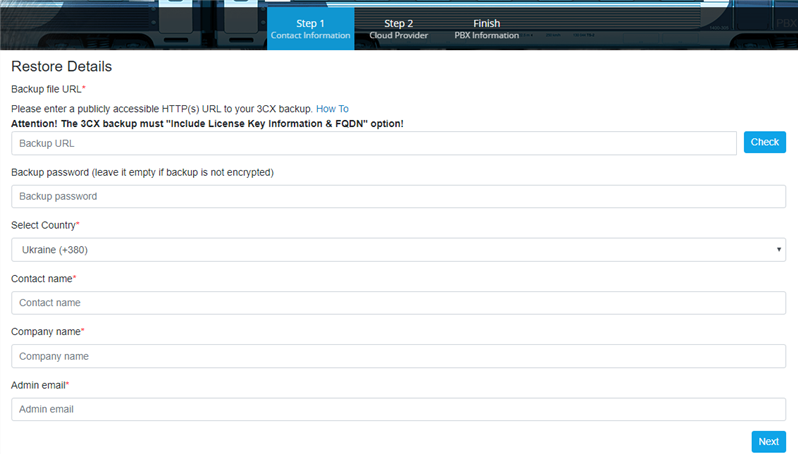Open the Select Country dropdown
The width and height of the screenshot is (798, 454).
tap(398, 250)
